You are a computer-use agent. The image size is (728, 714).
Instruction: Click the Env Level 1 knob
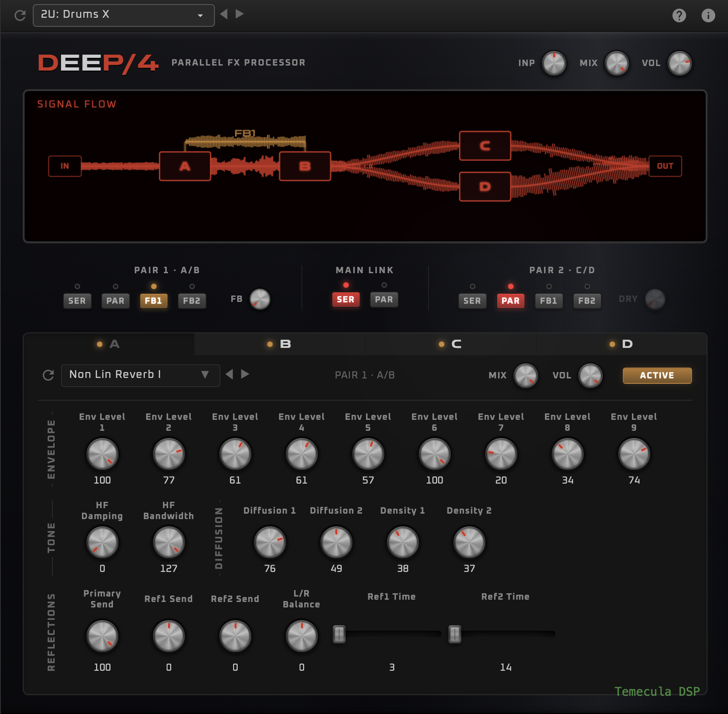pyautogui.click(x=102, y=454)
